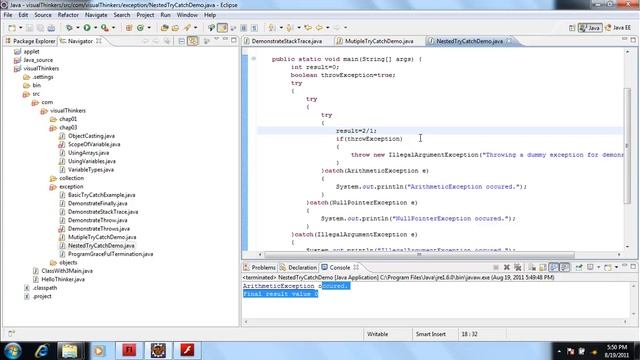Open Windows Explorer folder from taskbar
The image size is (640, 360).
click(70, 351)
